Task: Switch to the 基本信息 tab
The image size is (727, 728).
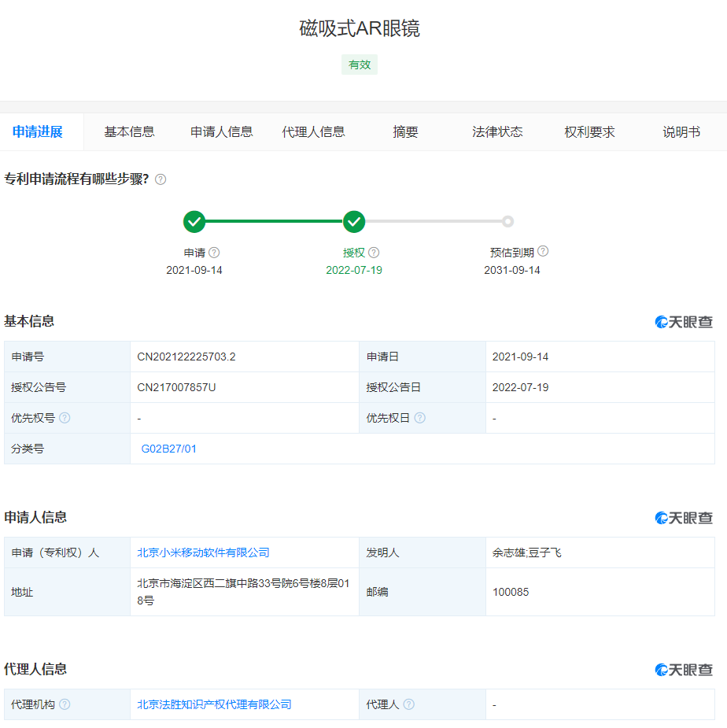Action: coord(130,132)
